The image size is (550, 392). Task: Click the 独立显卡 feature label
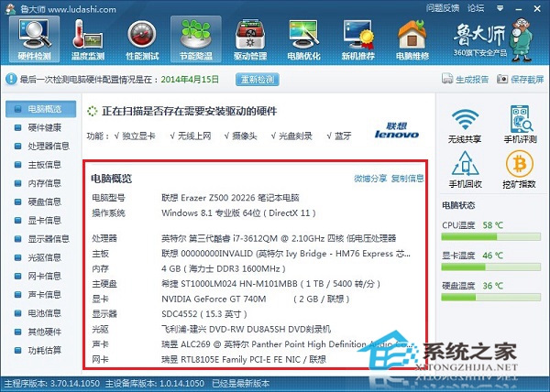[138, 136]
